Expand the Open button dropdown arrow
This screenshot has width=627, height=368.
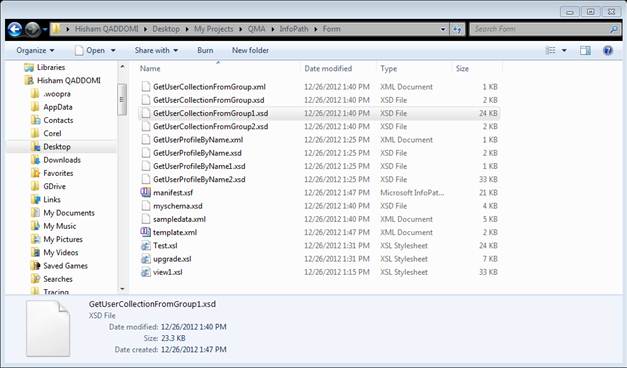113,50
